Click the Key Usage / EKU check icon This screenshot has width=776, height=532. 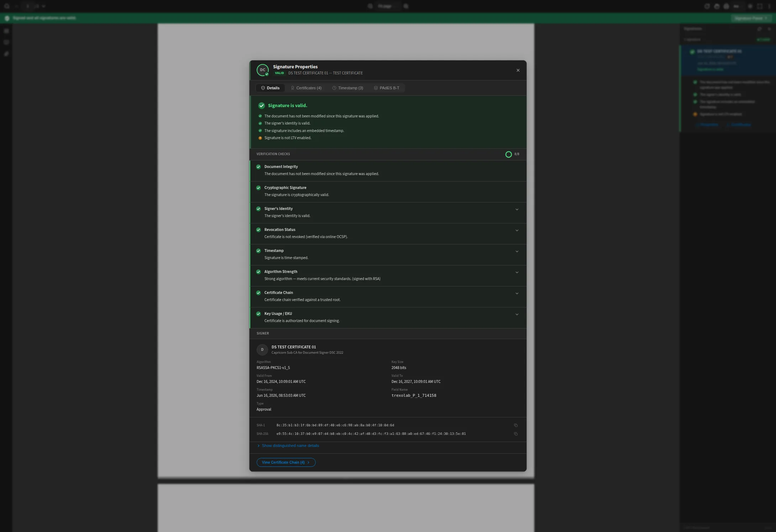[258, 314]
